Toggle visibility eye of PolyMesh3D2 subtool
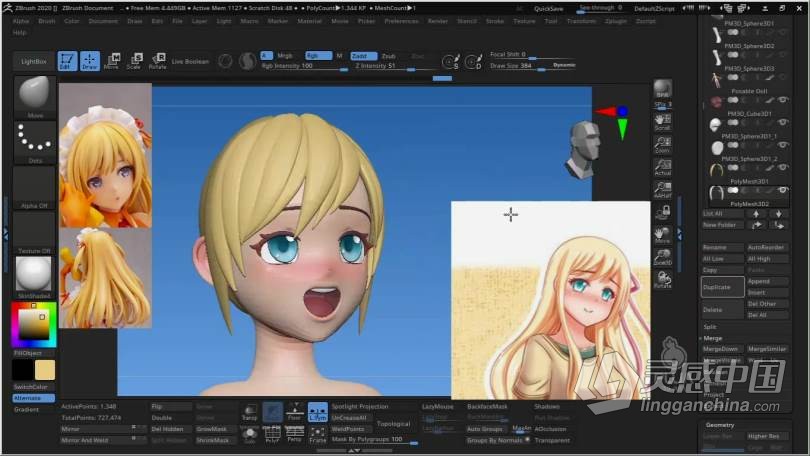 (783, 190)
